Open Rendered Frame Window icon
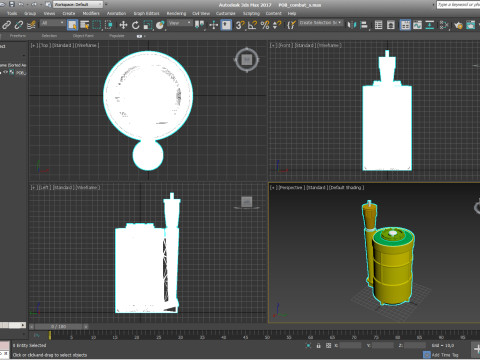The height and width of the screenshot is (360, 480). pos(471,25)
